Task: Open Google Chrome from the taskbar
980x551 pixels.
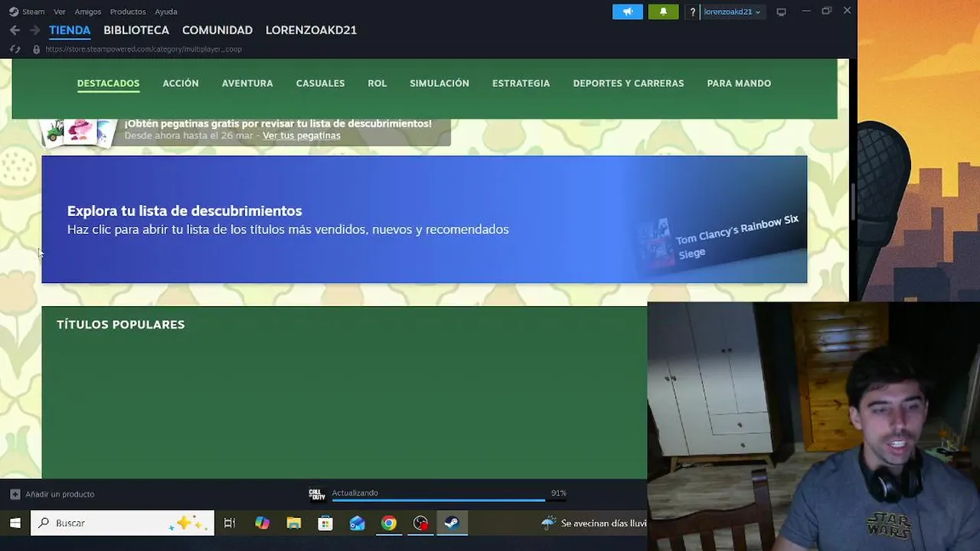Action: pos(389,523)
